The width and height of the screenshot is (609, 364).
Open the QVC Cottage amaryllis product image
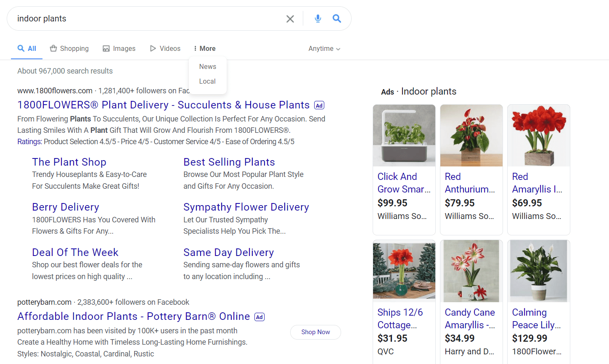tap(404, 271)
